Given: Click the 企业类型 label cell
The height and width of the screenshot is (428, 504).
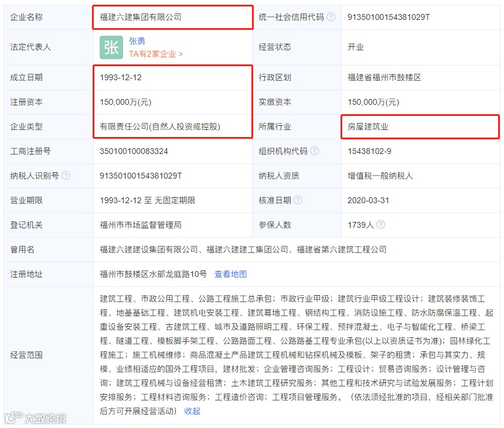Looking at the screenshot, I should click(x=49, y=126).
